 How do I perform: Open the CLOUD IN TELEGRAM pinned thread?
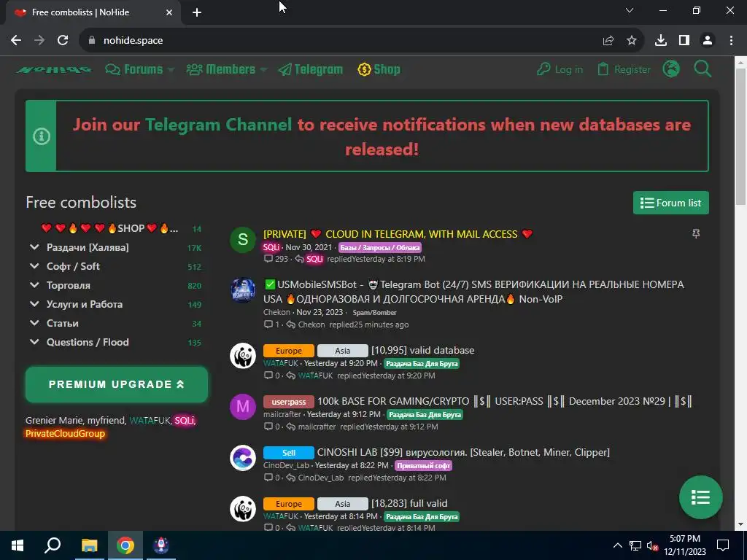[398, 234]
